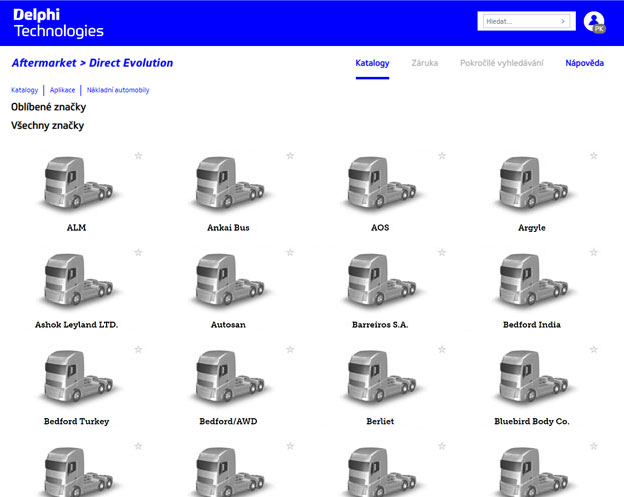Viewport: 624px width, 497px height.
Task: Click the Bedford/AWD label
Action: click(x=228, y=421)
